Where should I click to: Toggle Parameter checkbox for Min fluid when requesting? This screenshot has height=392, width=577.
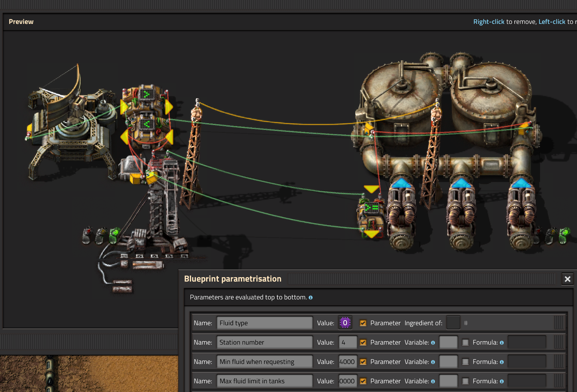363,362
